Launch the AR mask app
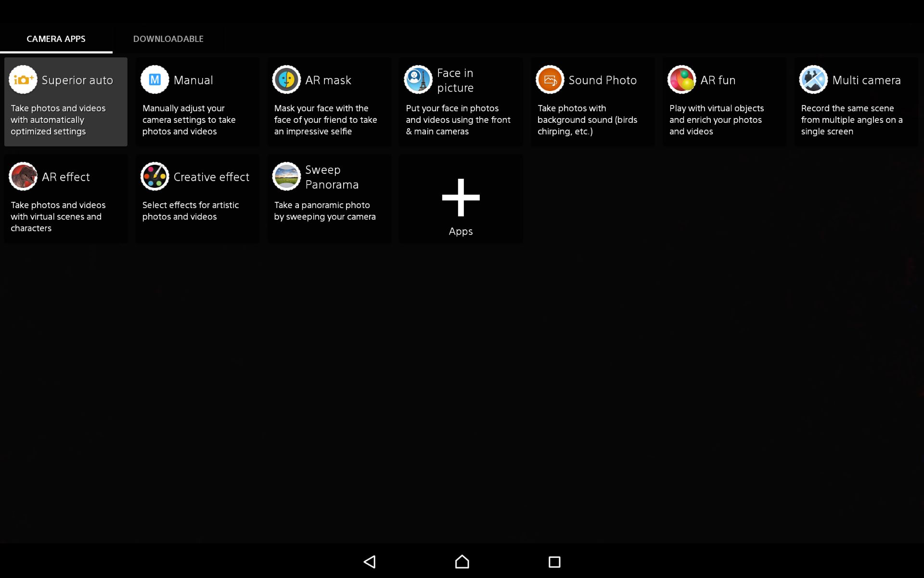 329,101
